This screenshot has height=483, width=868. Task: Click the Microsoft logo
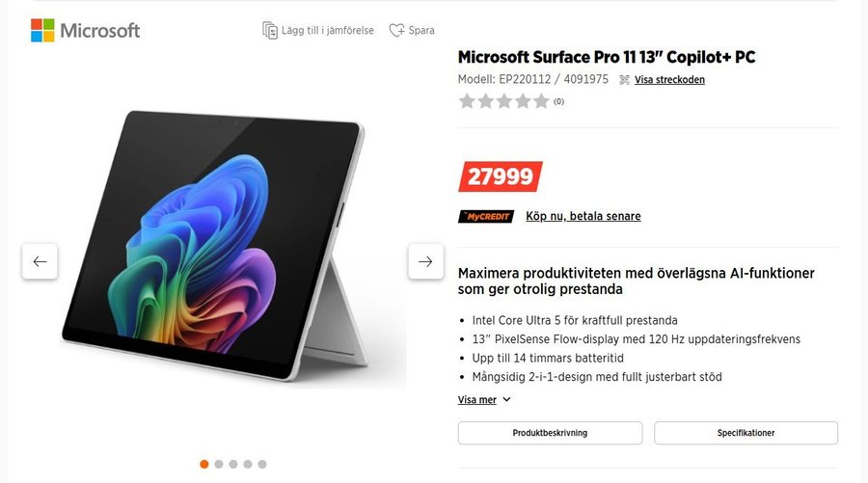86,30
